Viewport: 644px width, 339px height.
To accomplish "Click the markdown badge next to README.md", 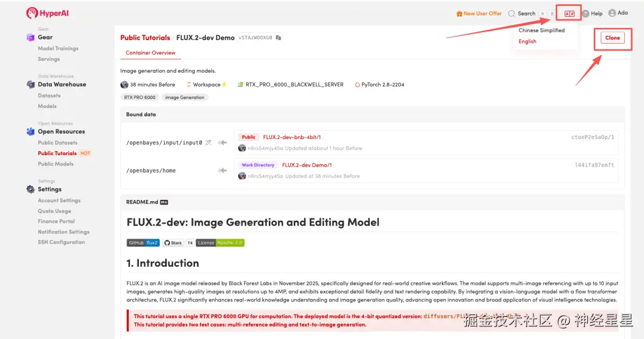I will point(164,202).
